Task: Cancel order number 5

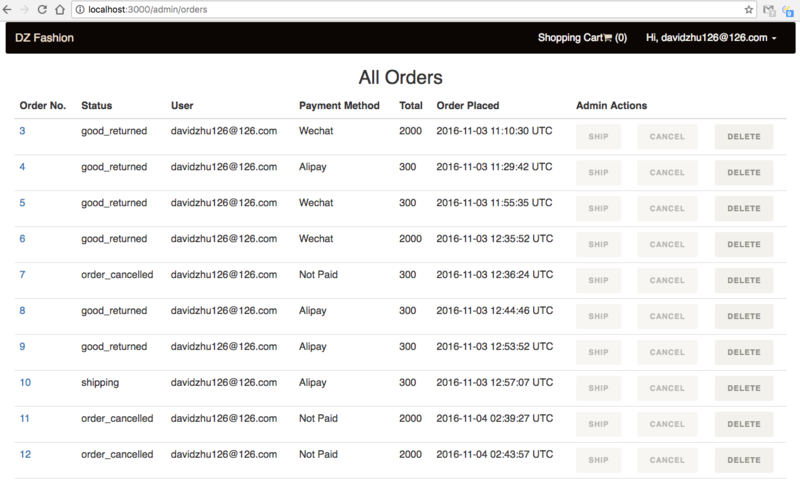Action: click(667, 209)
